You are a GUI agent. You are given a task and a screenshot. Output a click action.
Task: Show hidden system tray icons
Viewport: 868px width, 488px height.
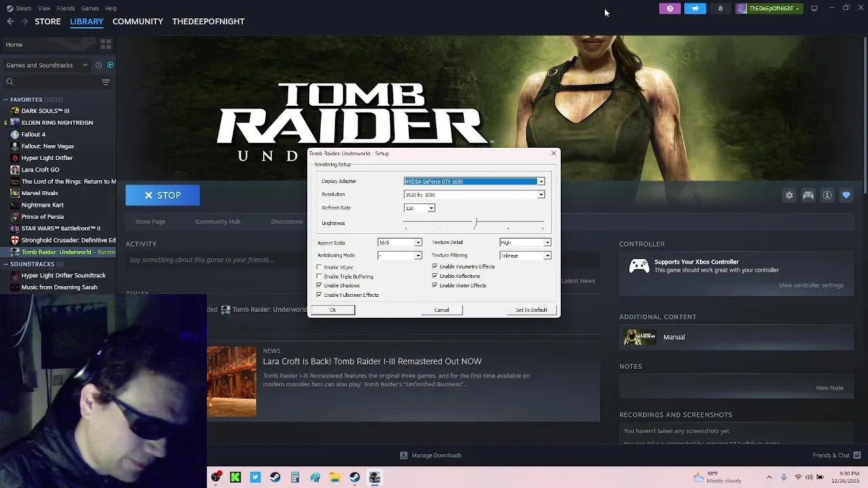click(x=769, y=478)
